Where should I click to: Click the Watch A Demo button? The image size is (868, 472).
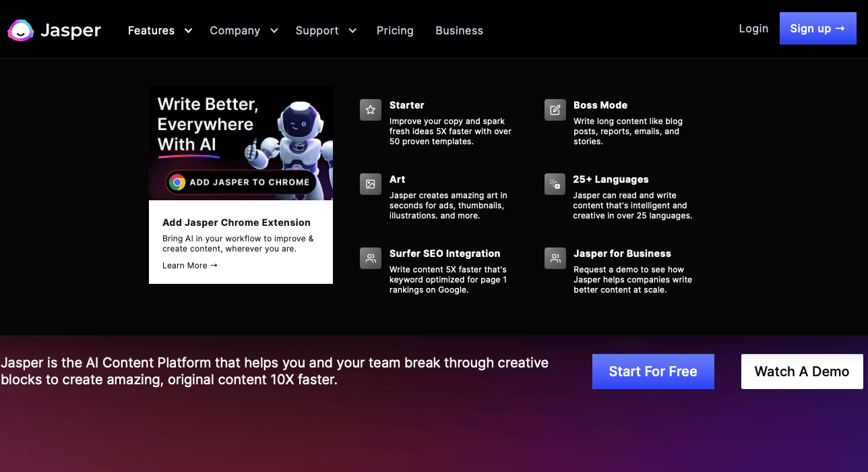(x=802, y=372)
